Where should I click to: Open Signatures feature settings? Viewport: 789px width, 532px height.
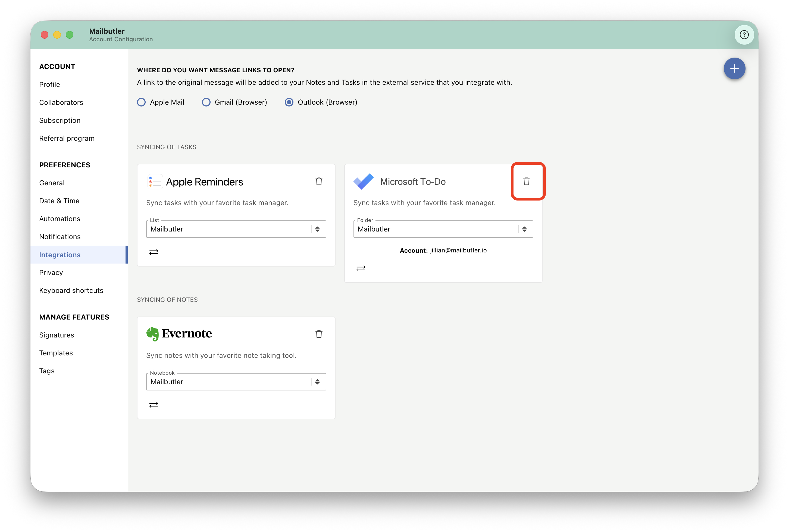57,335
